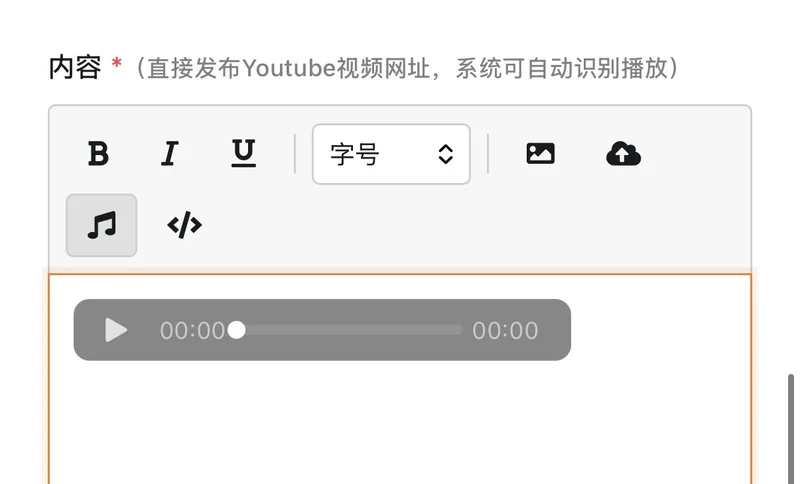Screen dimensions: 800x484
Task: Click the elapsed time 00:00 on the left
Action: (x=192, y=330)
